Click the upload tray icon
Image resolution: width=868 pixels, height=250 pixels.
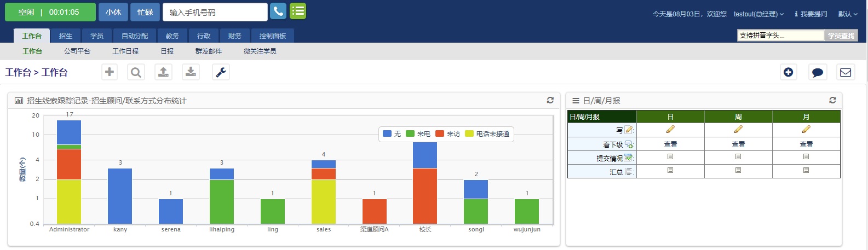pyautogui.click(x=163, y=72)
